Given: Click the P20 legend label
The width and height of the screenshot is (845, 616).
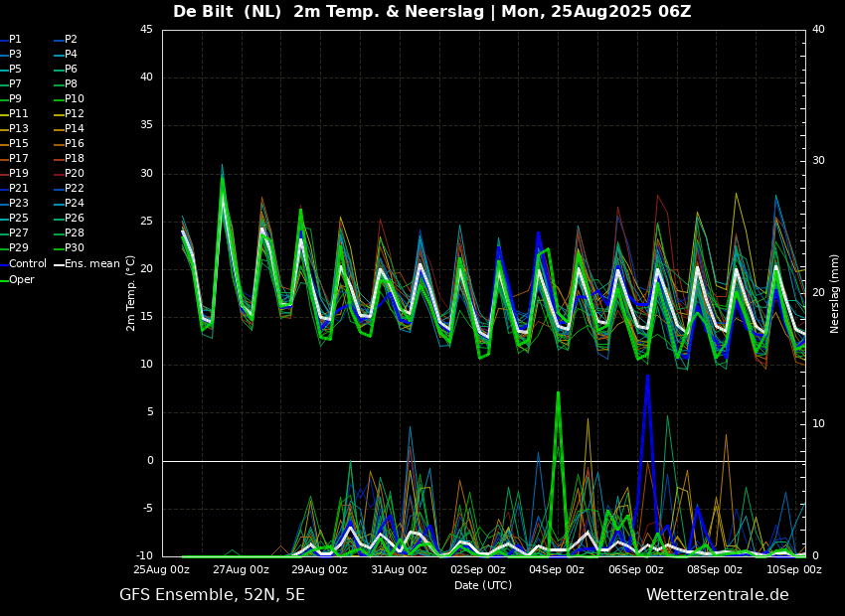Looking at the screenshot, I should [x=74, y=174].
